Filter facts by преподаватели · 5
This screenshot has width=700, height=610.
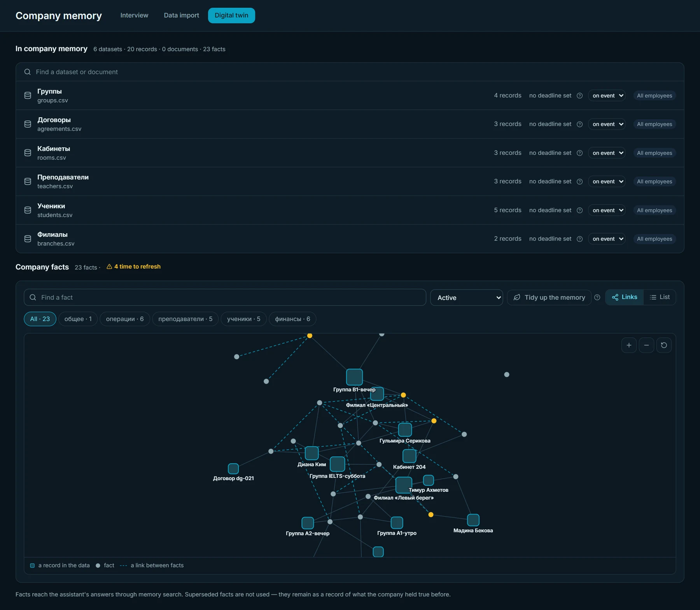pyautogui.click(x=185, y=319)
